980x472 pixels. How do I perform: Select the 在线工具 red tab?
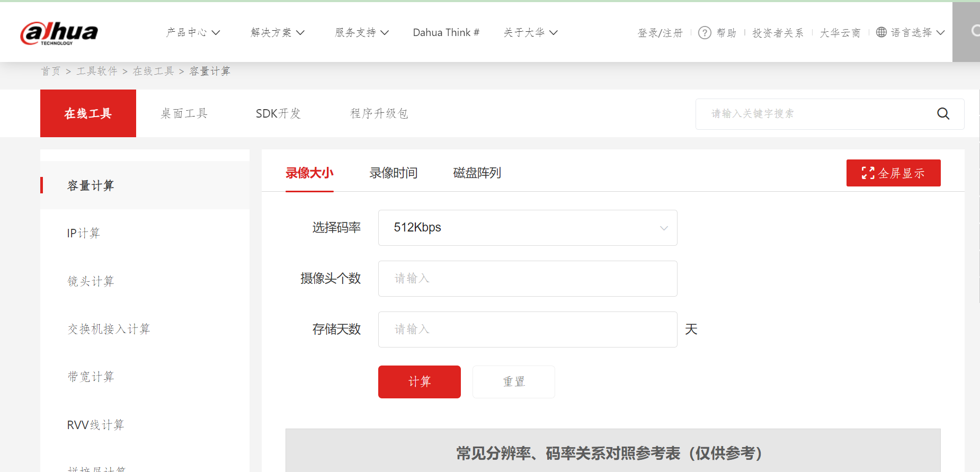pyautogui.click(x=88, y=113)
